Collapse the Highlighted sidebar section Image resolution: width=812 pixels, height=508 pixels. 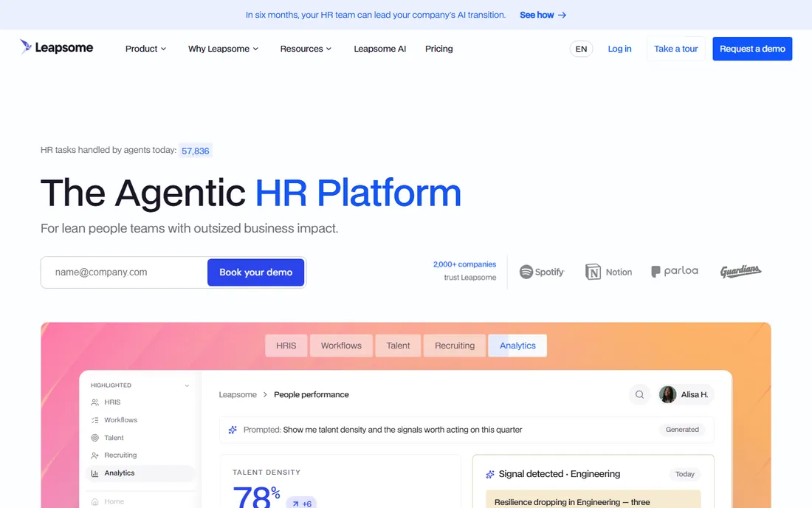click(x=187, y=385)
